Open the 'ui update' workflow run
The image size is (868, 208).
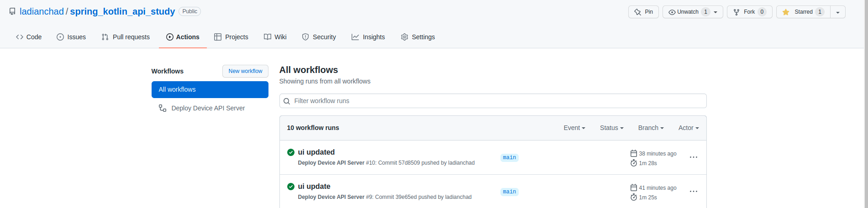click(x=314, y=187)
